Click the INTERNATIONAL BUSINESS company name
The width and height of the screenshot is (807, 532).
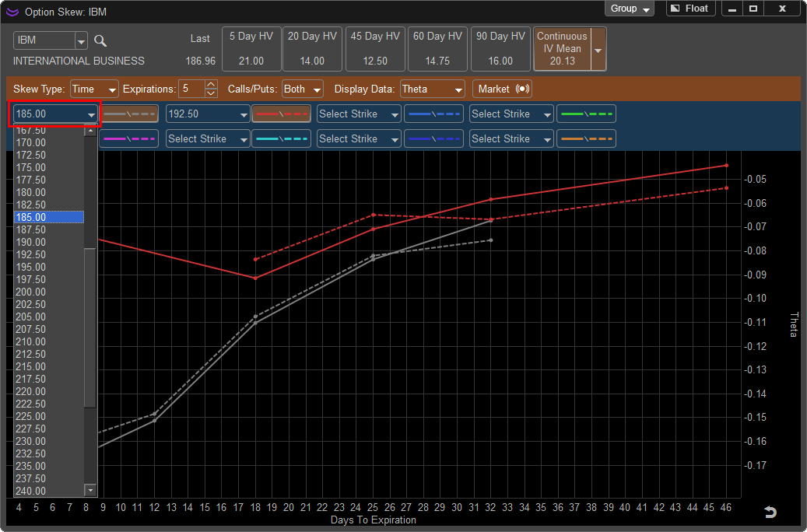(79, 61)
